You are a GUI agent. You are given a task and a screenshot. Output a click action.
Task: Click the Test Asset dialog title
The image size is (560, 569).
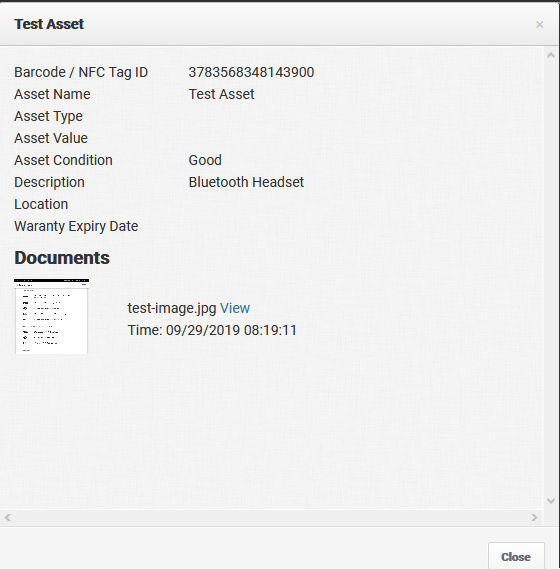click(49, 24)
